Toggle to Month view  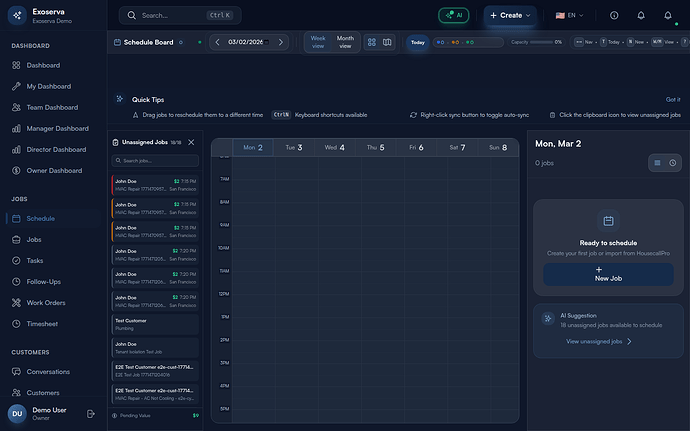pos(345,42)
